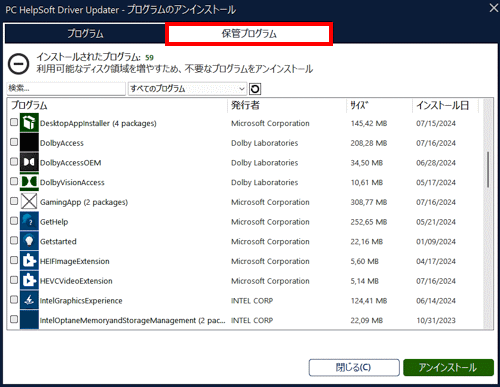This screenshot has width=500, height=387.
Task: Select the DolbyAccess program name
Action: (62, 143)
